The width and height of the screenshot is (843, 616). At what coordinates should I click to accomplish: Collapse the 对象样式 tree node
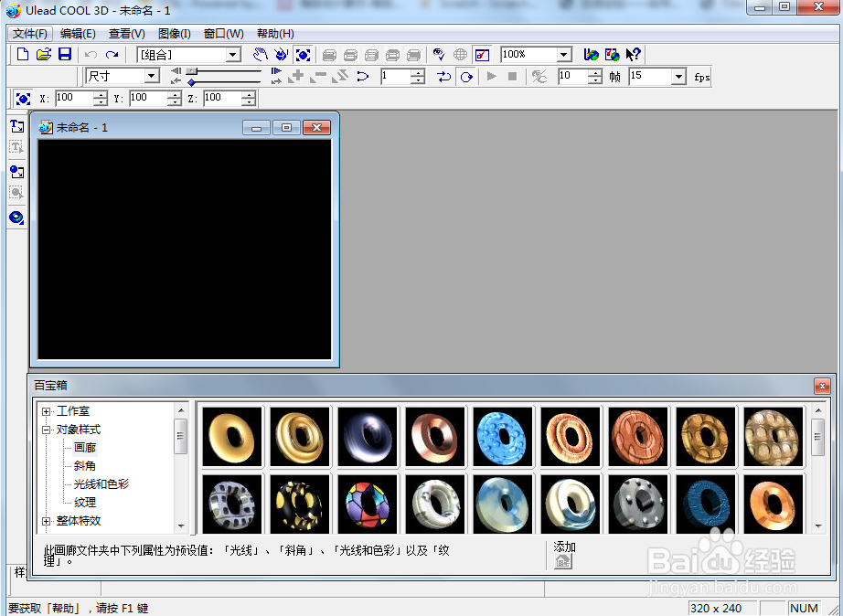tap(47, 430)
